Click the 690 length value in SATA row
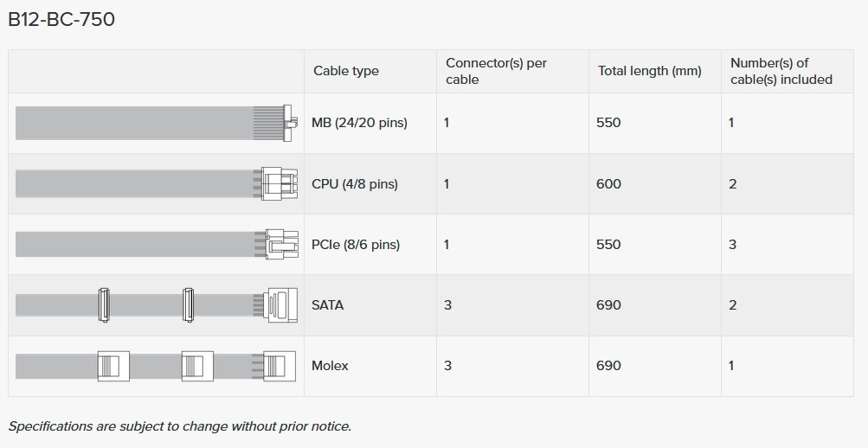Viewport: 868px width, 448px height. pos(608,304)
